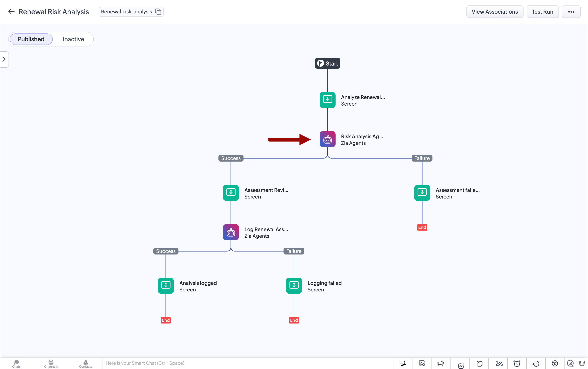The height and width of the screenshot is (369, 588).
Task: Open the Log Renewal Zia Agents node
Action: click(x=231, y=232)
